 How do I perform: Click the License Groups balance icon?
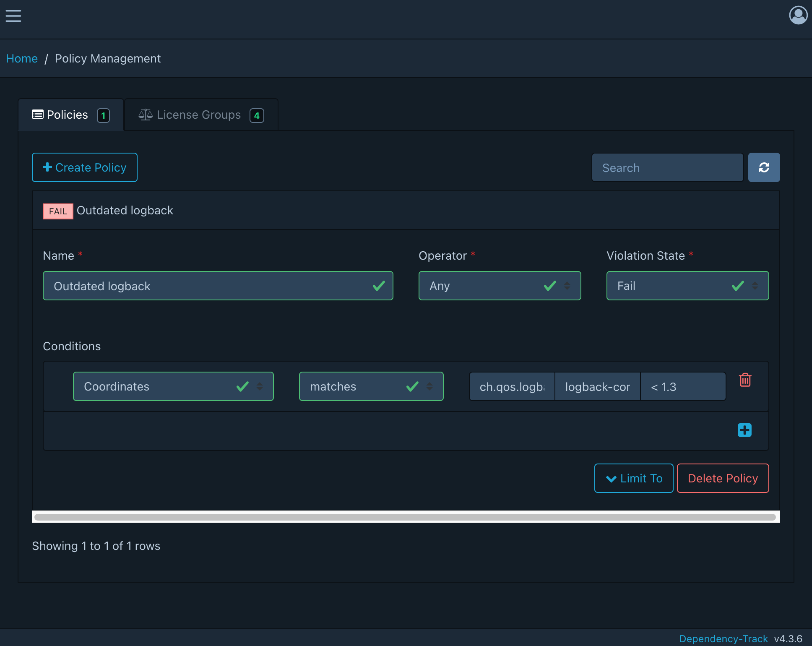pyautogui.click(x=144, y=114)
